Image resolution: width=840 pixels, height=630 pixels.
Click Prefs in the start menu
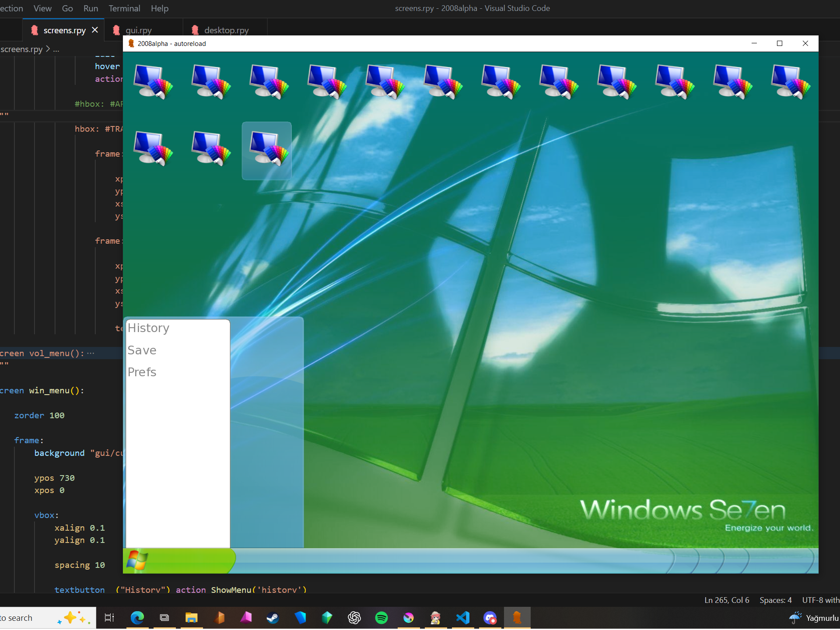click(142, 372)
